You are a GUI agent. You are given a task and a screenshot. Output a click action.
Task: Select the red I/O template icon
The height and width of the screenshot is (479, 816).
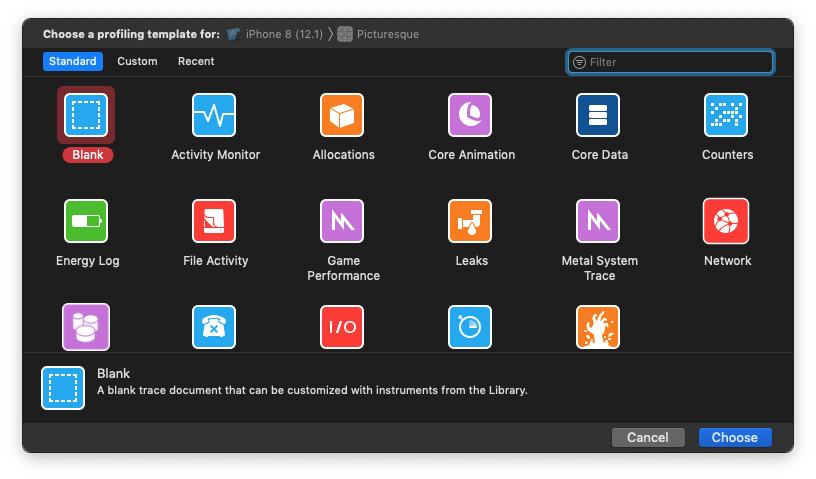coord(342,327)
